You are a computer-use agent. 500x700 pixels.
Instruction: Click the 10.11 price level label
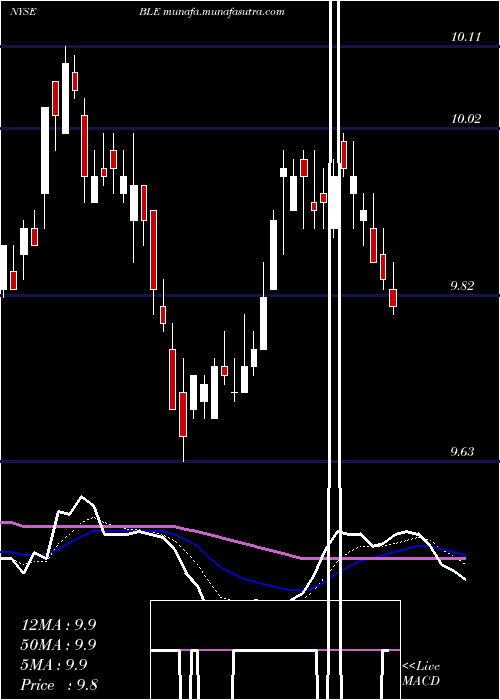tap(466, 37)
